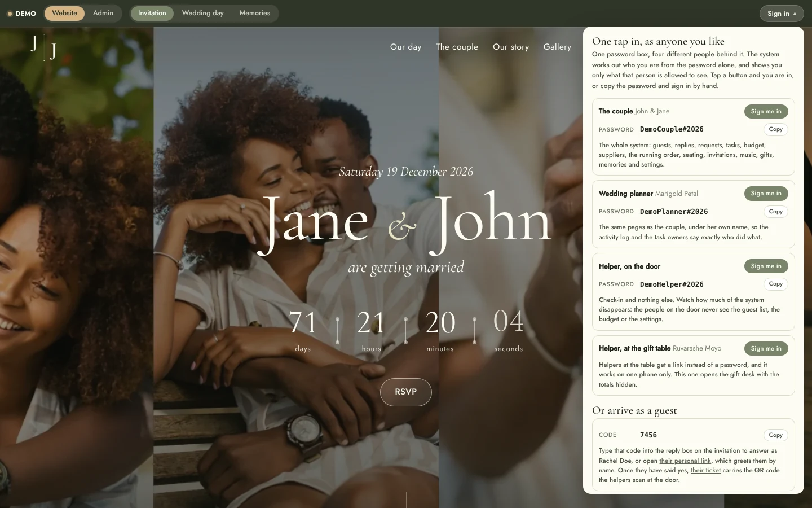The image size is (812, 508).
Task: Go to The couple nav link
Action: 457,47
